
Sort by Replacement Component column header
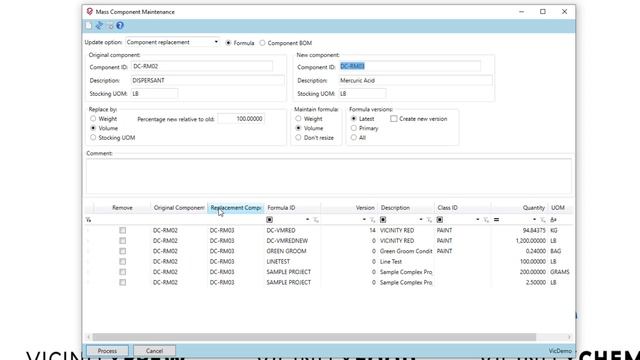[x=236, y=208]
